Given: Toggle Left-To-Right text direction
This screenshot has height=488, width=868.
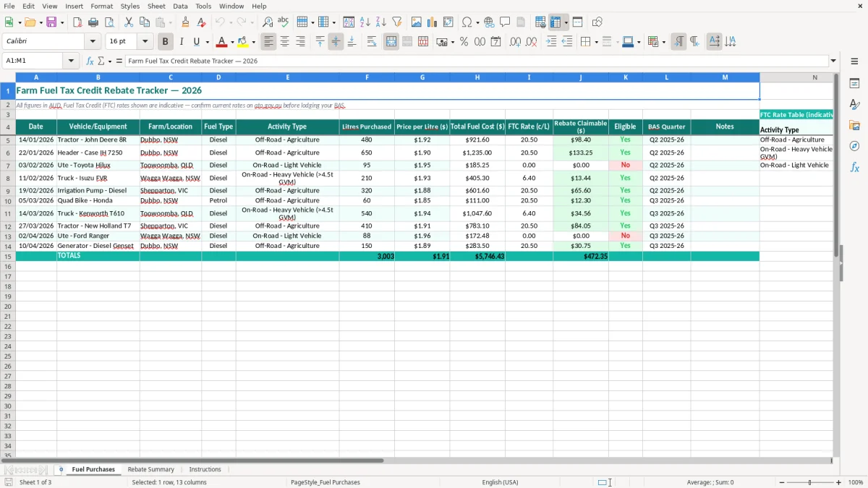Looking at the screenshot, I should pyautogui.click(x=678, y=42).
